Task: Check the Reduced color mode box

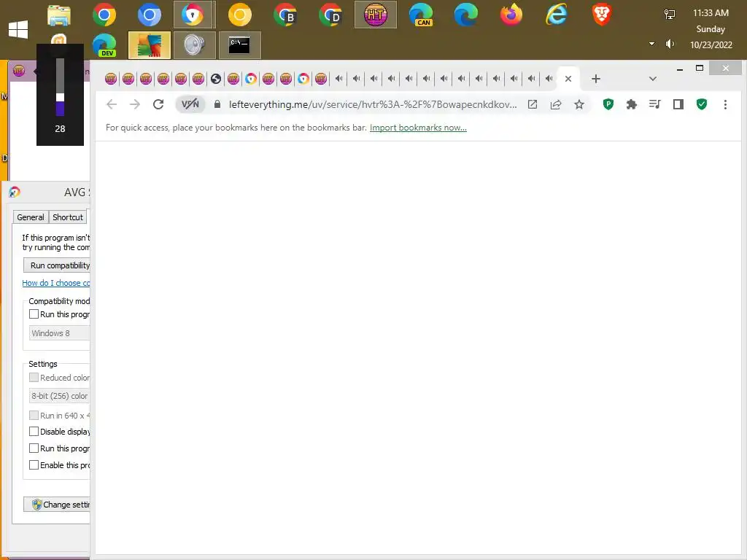Action: (34, 378)
